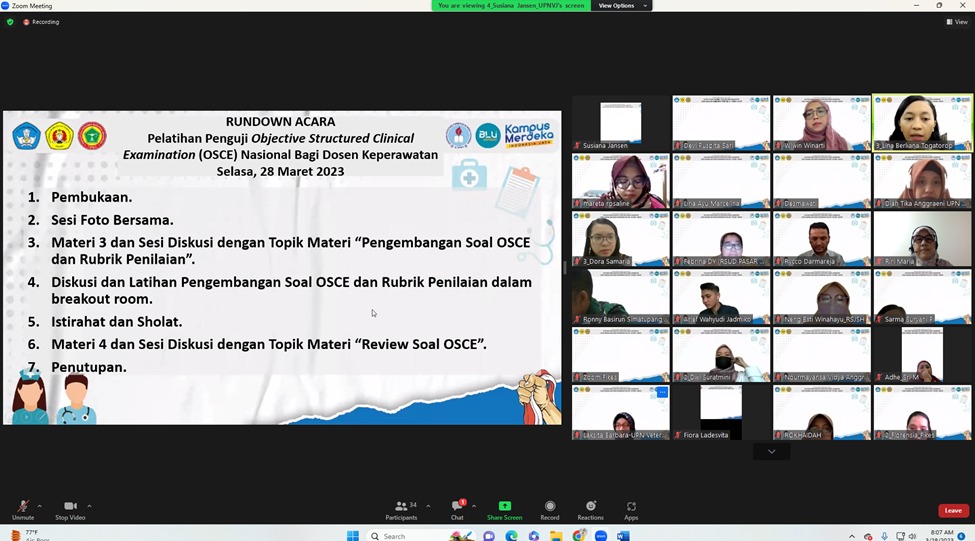Open Windows Start menu
The height and width of the screenshot is (541, 975).
pyautogui.click(x=352, y=536)
